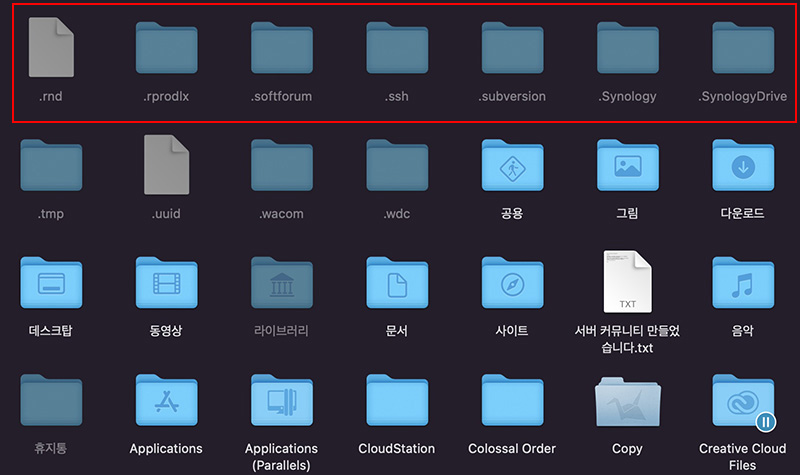
Task: Select the Colossal Order folder icon
Action: point(512,400)
